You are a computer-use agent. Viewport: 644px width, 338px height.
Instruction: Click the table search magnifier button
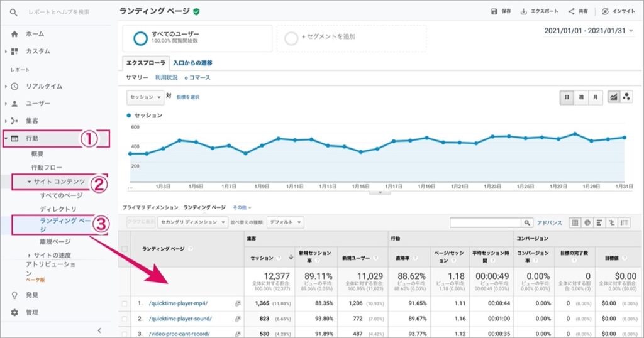[527, 222]
